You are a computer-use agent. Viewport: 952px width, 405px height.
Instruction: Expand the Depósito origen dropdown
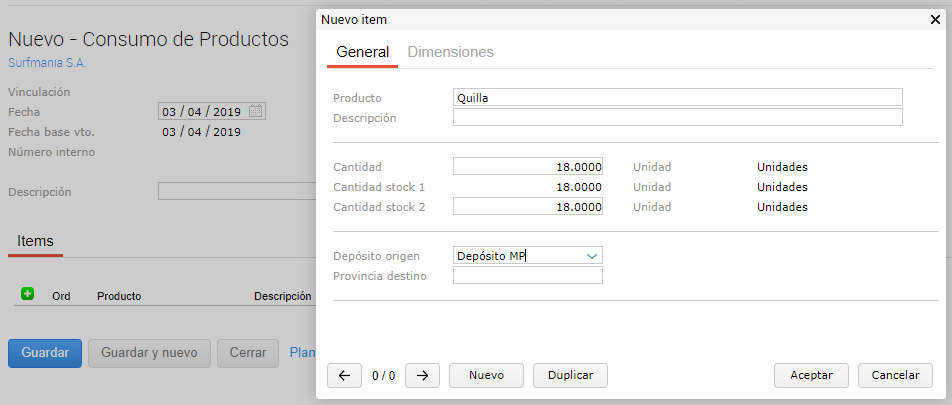click(x=592, y=256)
